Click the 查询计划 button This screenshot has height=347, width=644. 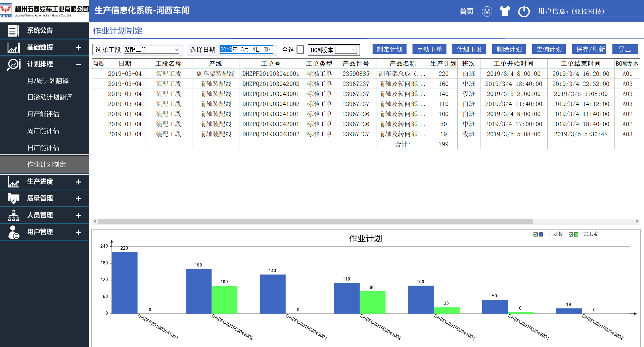tap(549, 49)
